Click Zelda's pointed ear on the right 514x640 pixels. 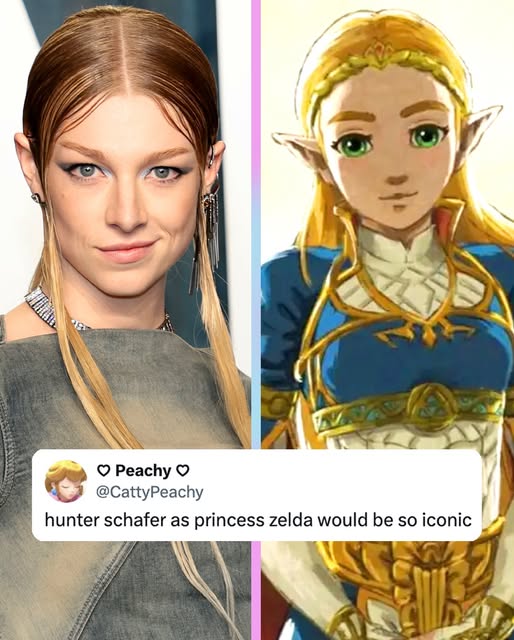coord(480,131)
